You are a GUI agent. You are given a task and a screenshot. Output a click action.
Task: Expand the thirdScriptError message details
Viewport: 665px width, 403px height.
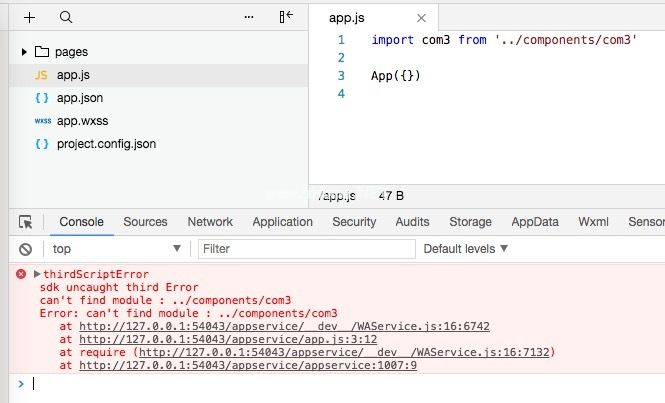[38, 274]
